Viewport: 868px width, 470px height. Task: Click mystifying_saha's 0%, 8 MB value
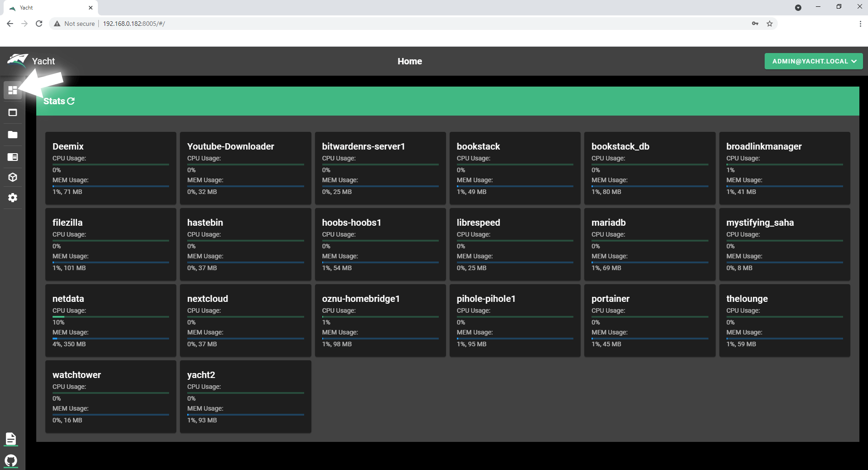coord(739,268)
